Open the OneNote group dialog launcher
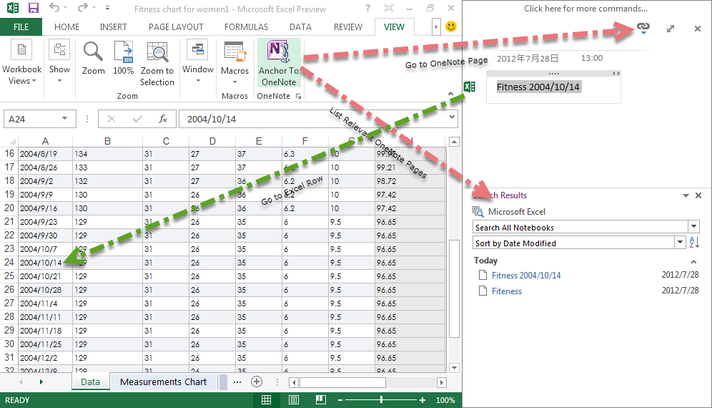 [298, 96]
